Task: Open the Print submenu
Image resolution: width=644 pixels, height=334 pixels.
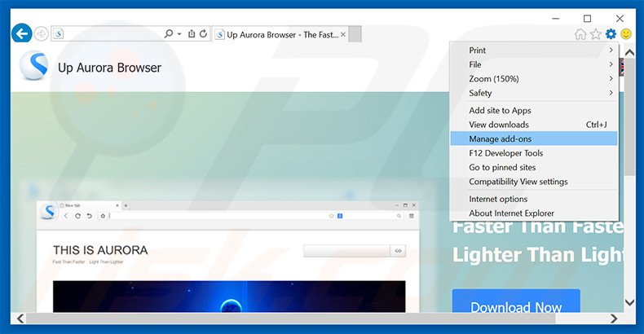Action: click(x=534, y=50)
